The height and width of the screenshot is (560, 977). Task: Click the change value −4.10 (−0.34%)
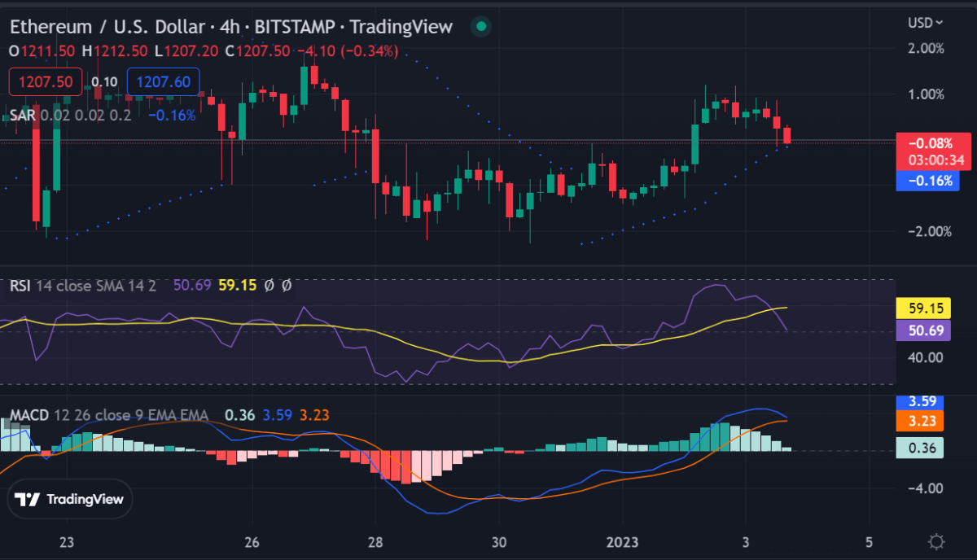pos(348,51)
